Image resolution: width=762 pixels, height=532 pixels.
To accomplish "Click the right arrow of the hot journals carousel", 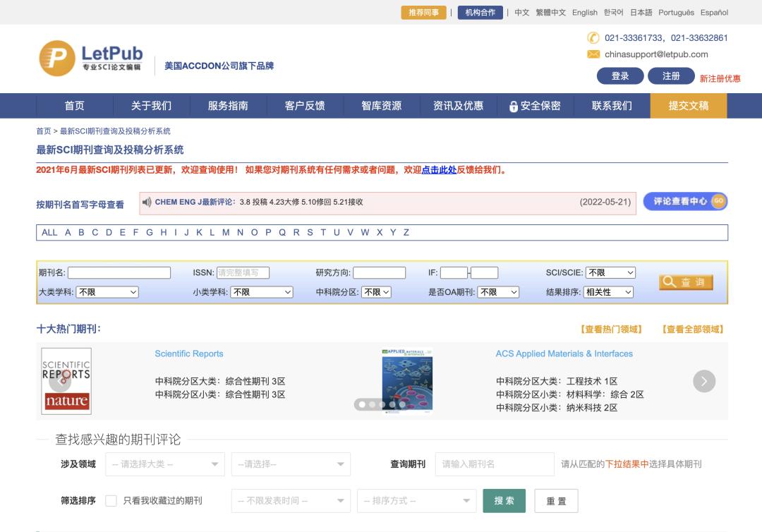I will click(703, 381).
